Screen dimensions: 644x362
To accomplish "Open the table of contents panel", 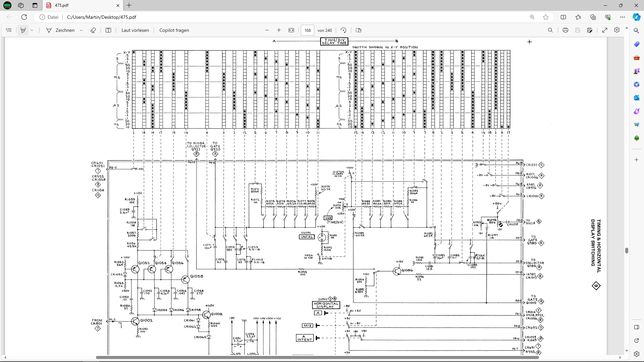I will [x=9, y=30].
